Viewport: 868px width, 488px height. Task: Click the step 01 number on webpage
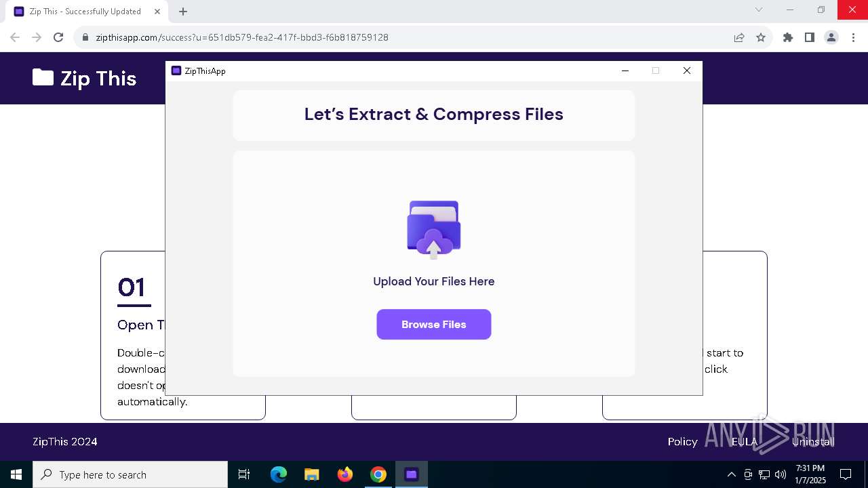point(132,287)
